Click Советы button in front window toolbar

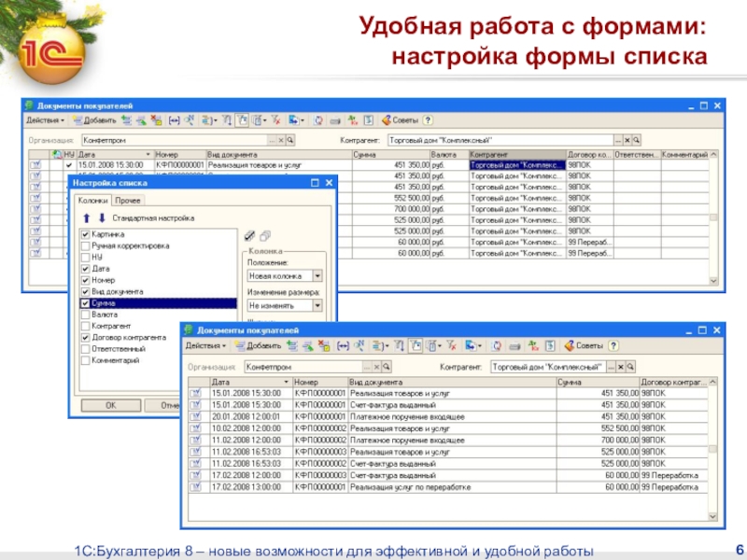point(585,346)
